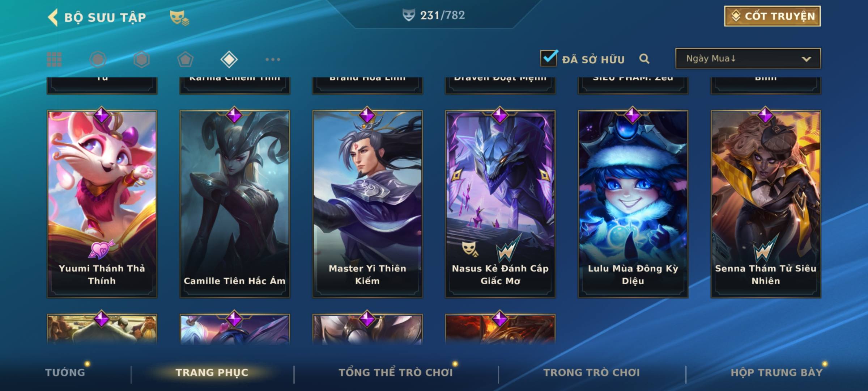Open the Hộp Trưng Bày tab
Image resolution: width=868 pixels, height=391 pixels.
776,372
